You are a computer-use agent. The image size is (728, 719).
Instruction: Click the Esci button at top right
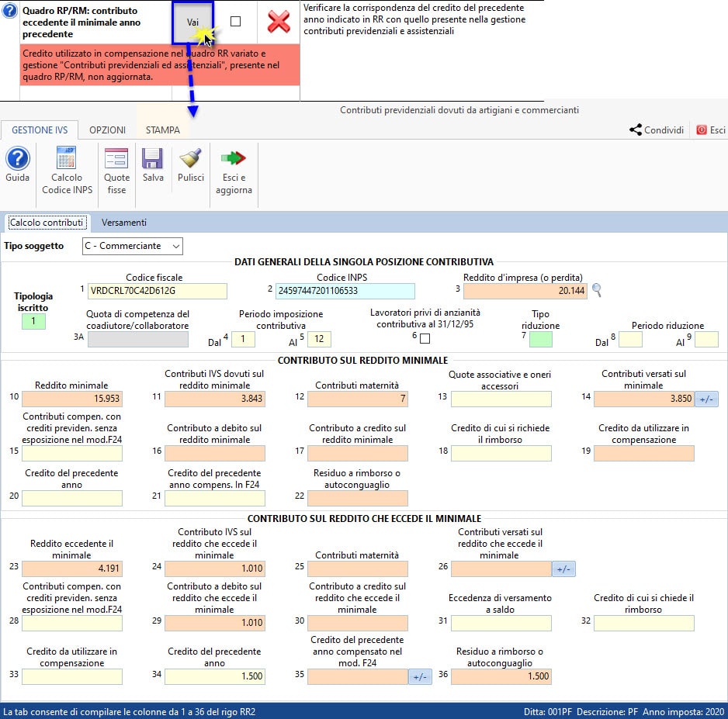711,130
